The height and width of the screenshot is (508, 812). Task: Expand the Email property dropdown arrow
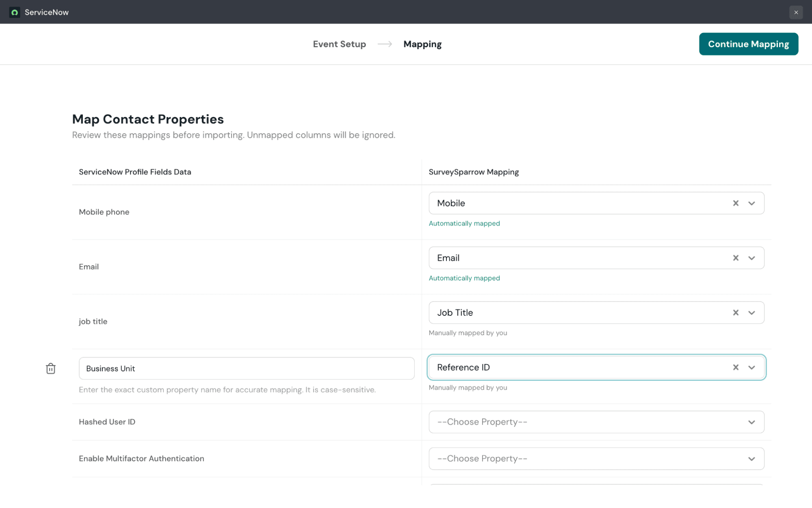(x=751, y=258)
